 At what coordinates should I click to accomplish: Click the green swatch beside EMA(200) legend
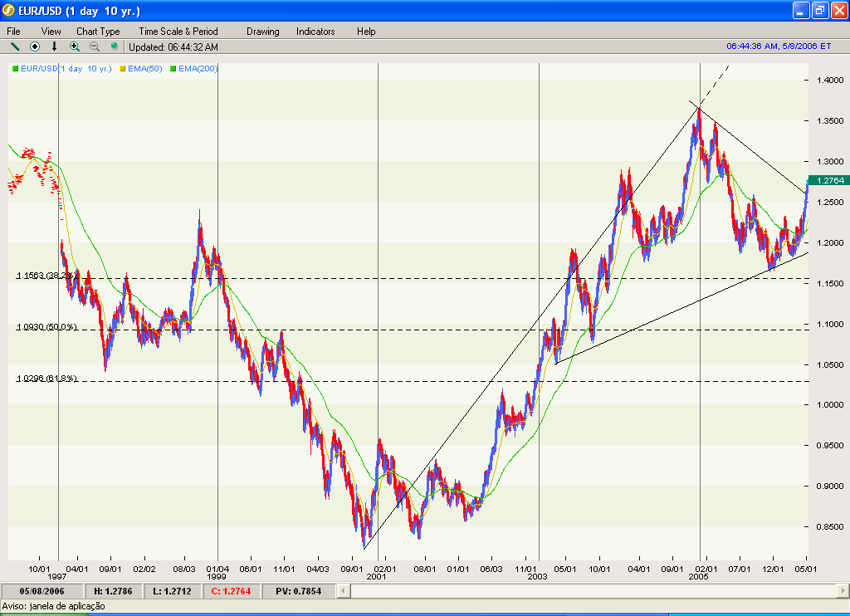pyautogui.click(x=173, y=69)
